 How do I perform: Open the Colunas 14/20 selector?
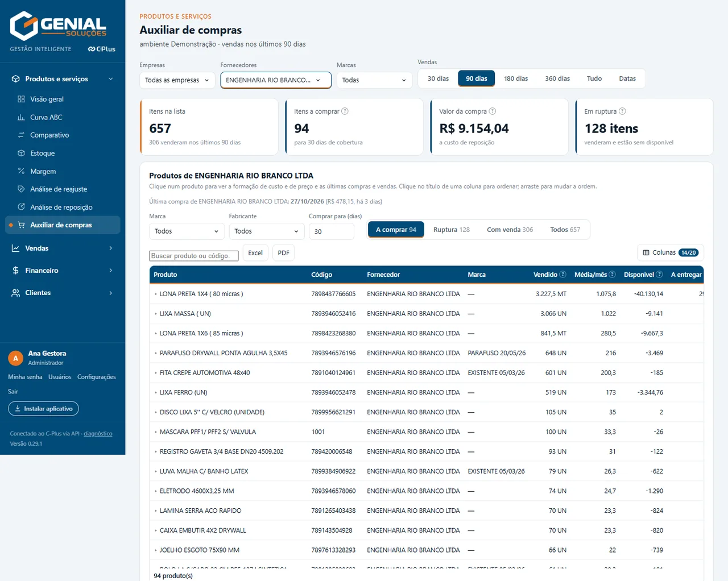(671, 252)
